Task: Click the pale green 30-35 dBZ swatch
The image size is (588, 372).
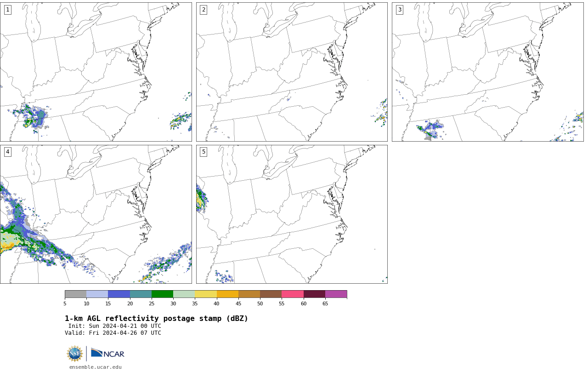Action: click(184, 294)
